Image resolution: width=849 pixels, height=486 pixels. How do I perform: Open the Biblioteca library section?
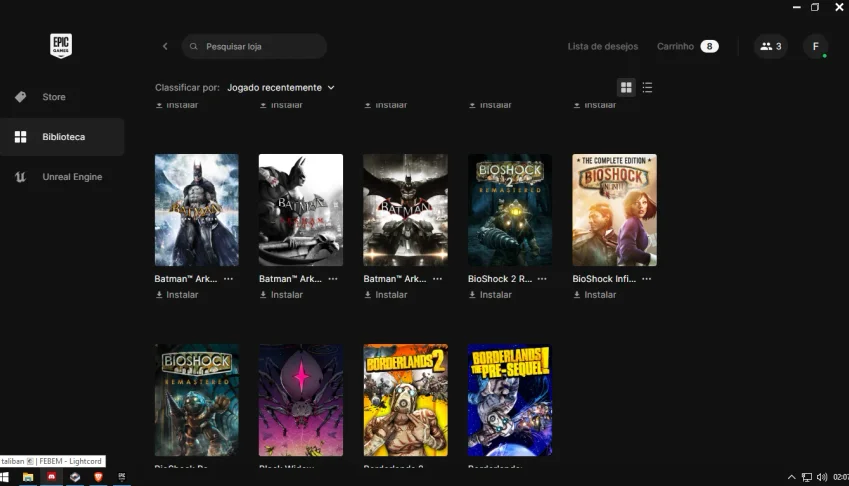click(62, 137)
